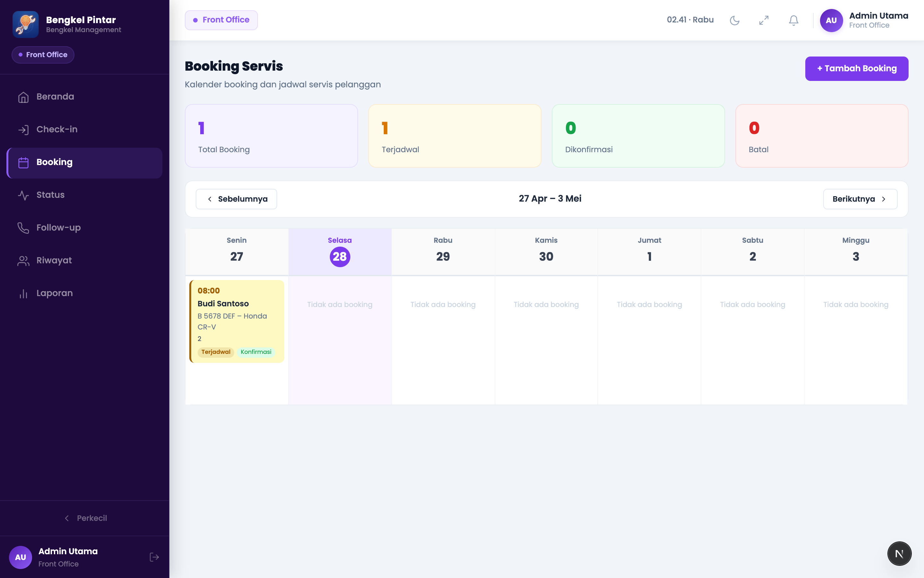
Task: Click Konfirmasi on Budi Santoso's booking
Action: click(x=256, y=352)
